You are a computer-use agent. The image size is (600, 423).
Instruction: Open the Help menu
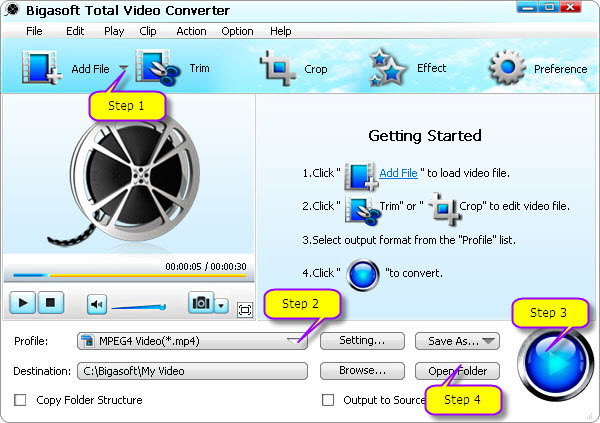point(280,31)
